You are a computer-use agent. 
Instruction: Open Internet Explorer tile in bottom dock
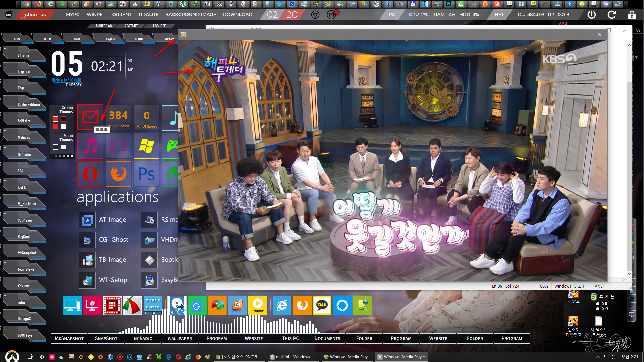tap(282, 305)
